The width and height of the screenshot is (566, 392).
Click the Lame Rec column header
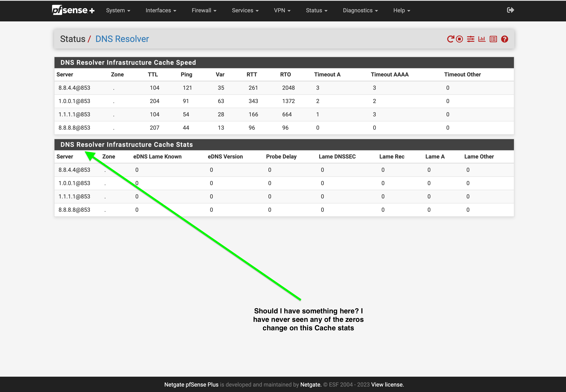(x=392, y=156)
